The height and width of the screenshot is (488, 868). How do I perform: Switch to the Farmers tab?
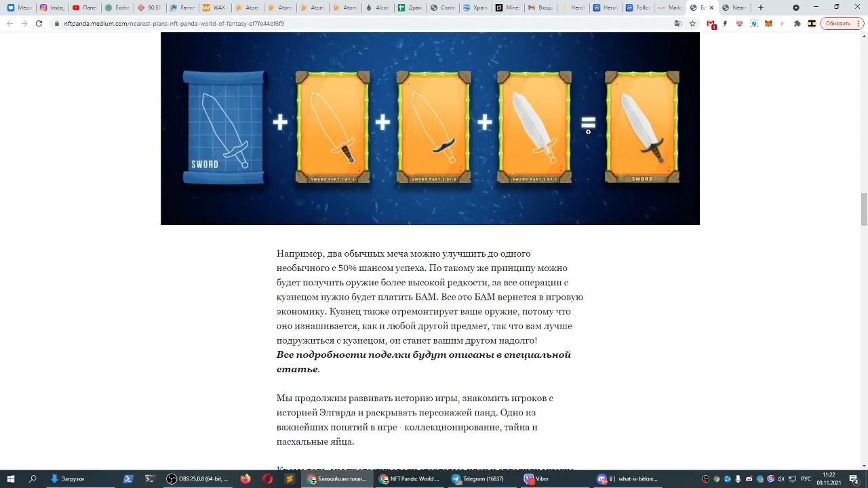182,7
